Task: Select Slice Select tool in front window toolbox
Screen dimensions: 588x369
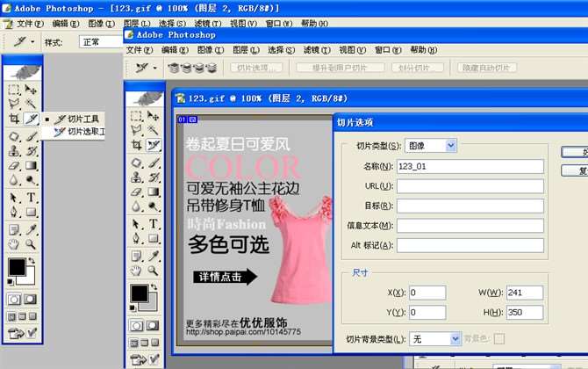Action: coord(154,145)
